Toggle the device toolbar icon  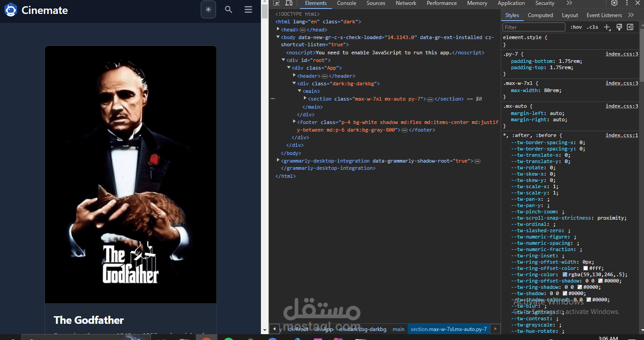pyautogui.click(x=289, y=3)
